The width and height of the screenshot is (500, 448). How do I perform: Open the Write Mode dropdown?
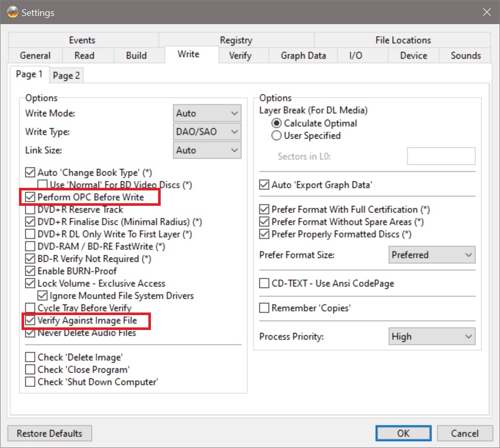click(x=207, y=113)
